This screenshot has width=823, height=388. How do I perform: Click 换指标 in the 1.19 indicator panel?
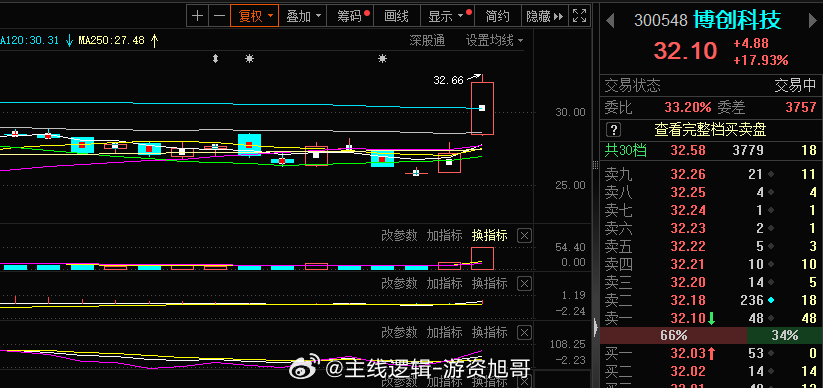coord(489,284)
